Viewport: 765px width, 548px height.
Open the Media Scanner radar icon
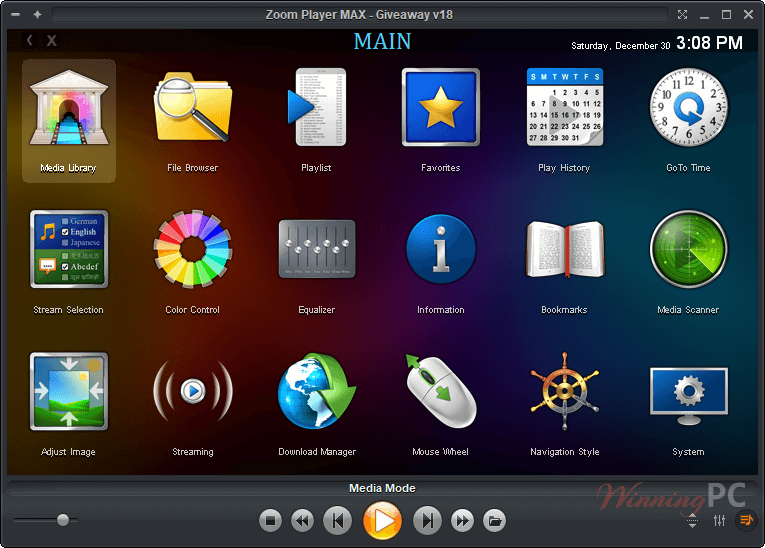[x=688, y=249]
